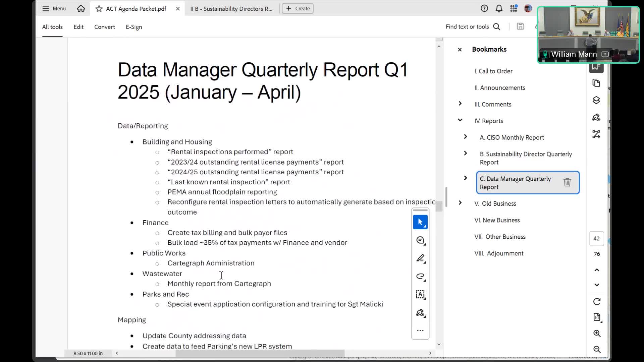Zoom in using the magnifier plus icon
This screenshot has width=644, height=362.
pyautogui.click(x=597, y=334)
